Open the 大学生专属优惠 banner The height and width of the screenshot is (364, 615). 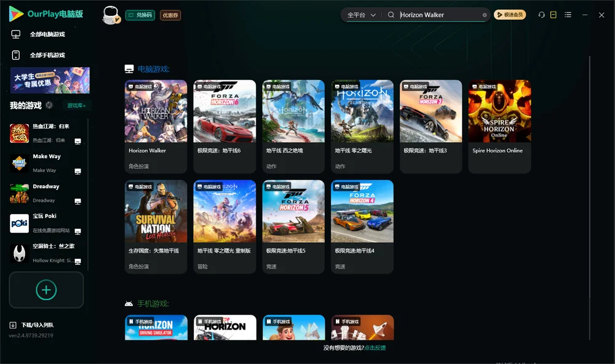click(x=50, y=80)
